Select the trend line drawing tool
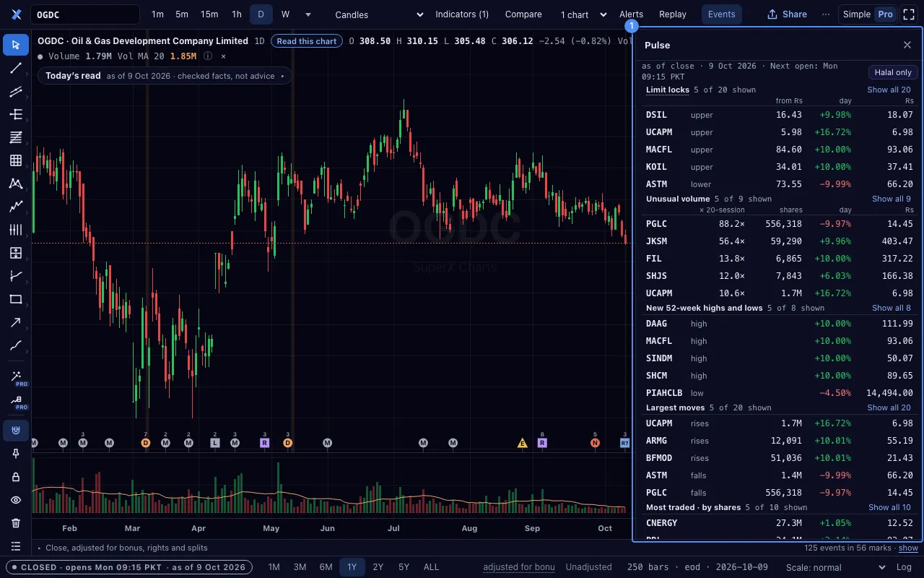 pyautogui.click(x=16, y=68)
